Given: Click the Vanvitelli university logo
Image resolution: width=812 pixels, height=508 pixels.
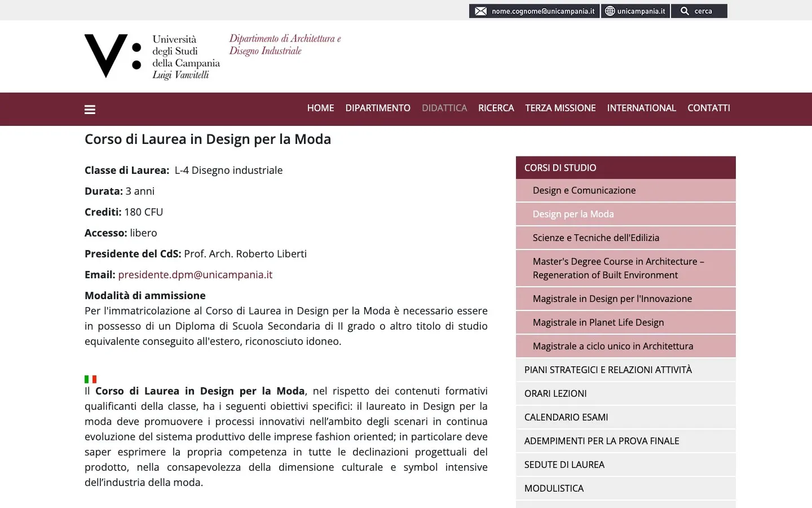Looking at the screenshot, I should pos(152,56).
